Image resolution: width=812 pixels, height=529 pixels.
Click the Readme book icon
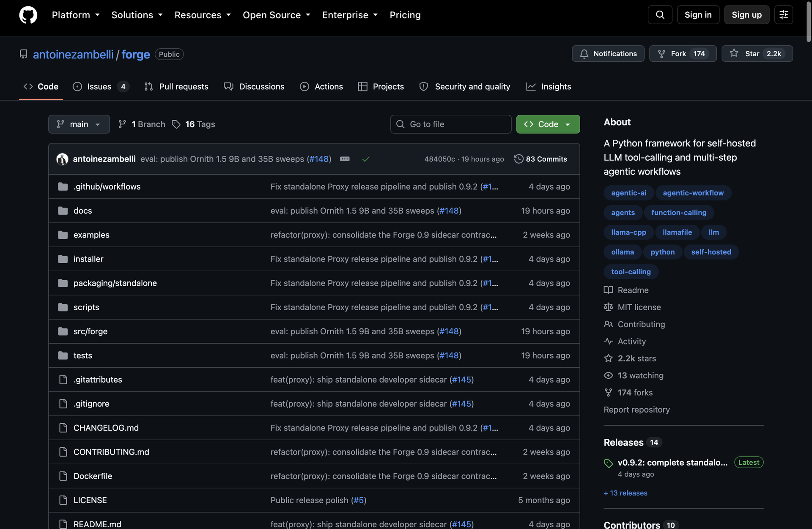[608, 290]
